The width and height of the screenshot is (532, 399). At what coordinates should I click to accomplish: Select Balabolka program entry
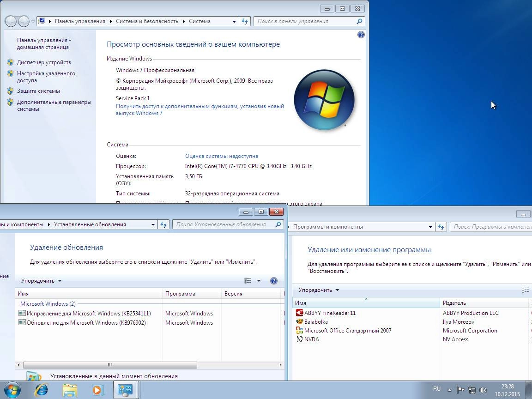tap(412, 321)
